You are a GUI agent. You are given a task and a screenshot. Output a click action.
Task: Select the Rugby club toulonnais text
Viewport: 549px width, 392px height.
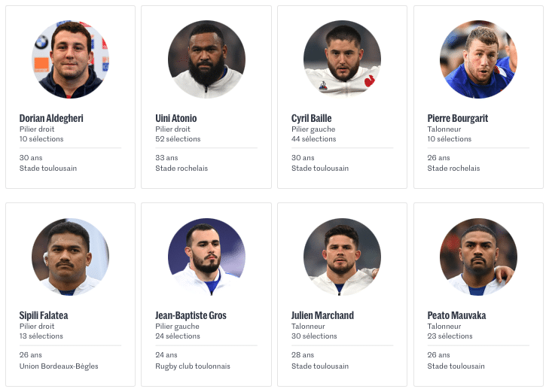193,366
